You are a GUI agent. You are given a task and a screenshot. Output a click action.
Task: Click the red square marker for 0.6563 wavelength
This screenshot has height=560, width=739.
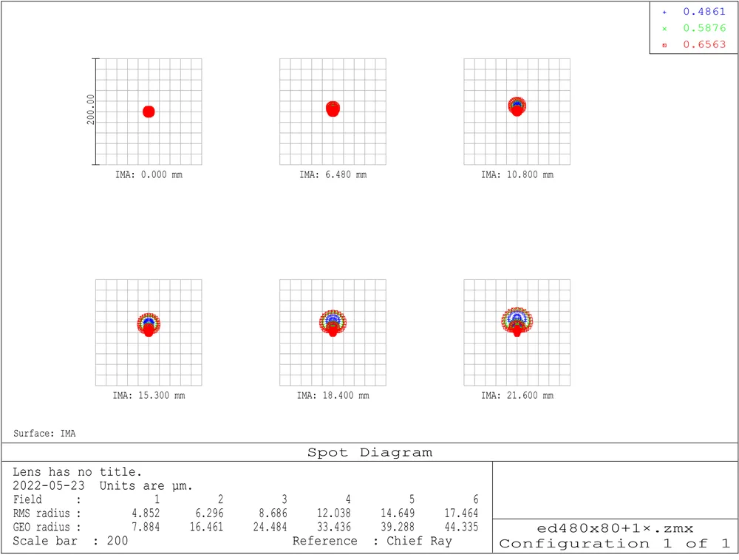click(x=664, y=45)
